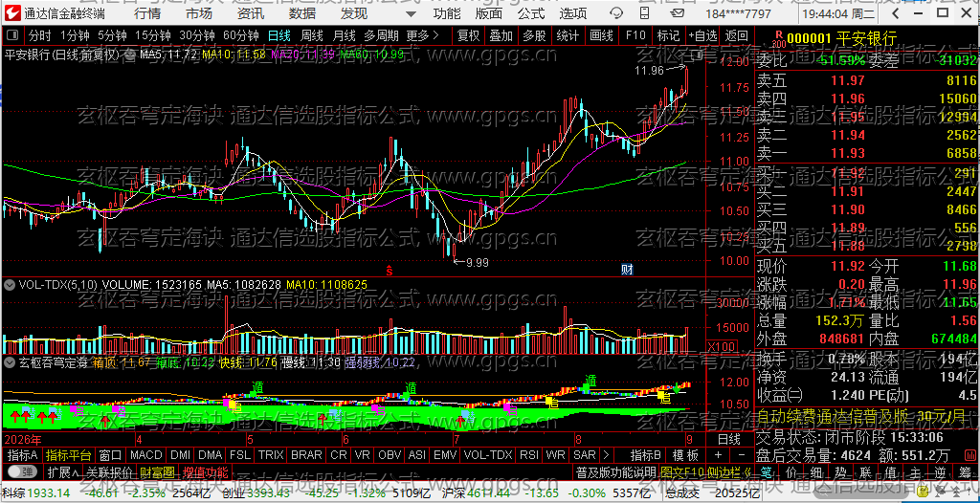Click the 关联报价 button
The height and width of the screenshot is (503, 980).
coord(109,471)
